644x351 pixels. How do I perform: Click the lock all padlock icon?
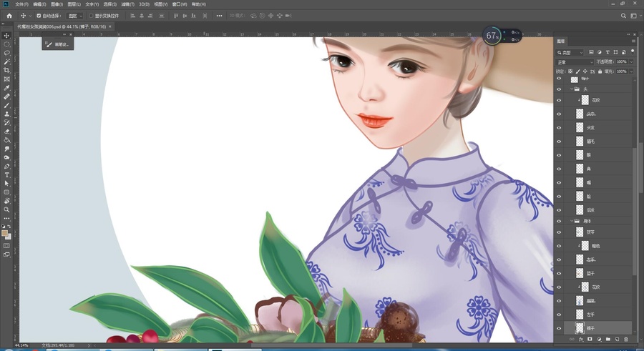click(x=600, y=71)
